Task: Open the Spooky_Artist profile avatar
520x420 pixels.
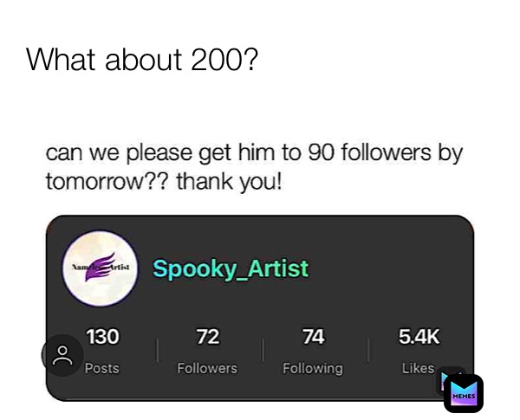Action: click(101, 268)
